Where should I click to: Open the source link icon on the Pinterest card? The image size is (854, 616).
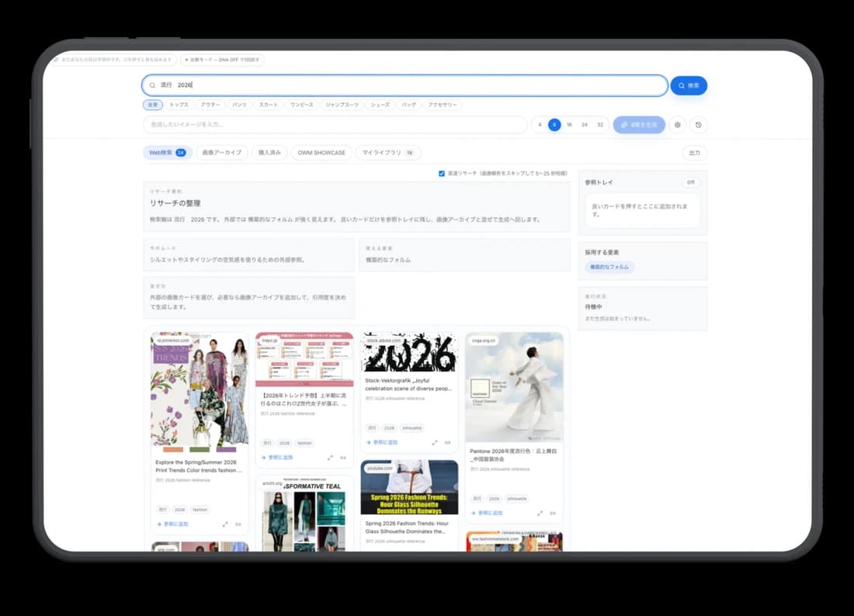pyautogui.click(x=238, y=524)
